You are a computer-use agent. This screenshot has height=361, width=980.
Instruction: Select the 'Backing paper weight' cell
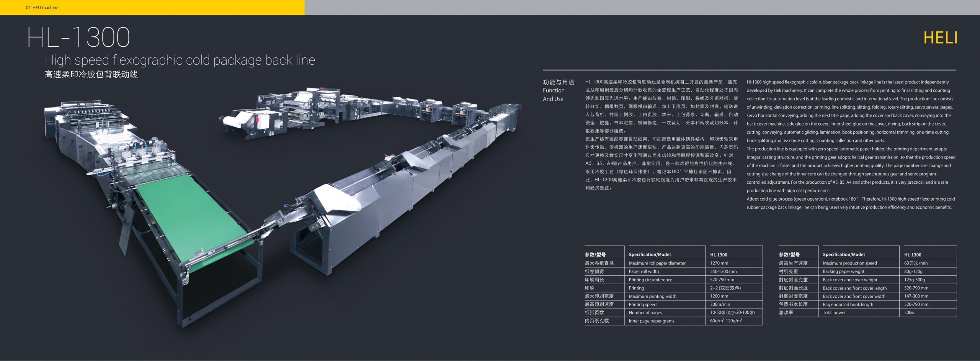click(843, 271)
